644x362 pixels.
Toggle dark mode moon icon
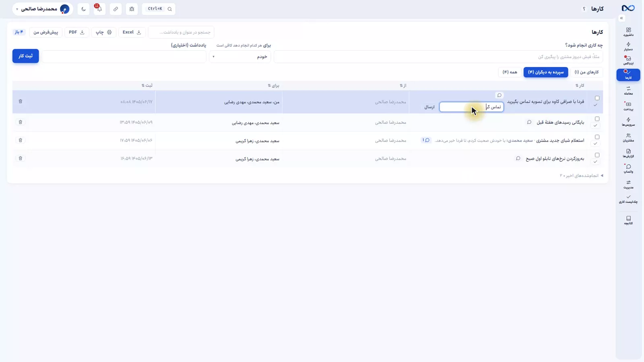click(83, 9)
